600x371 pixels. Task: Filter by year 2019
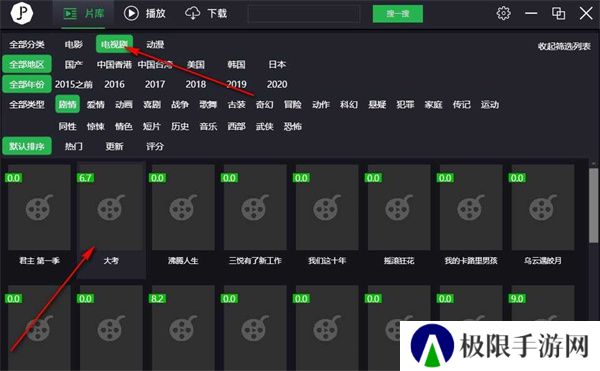(x=236, y=84)
